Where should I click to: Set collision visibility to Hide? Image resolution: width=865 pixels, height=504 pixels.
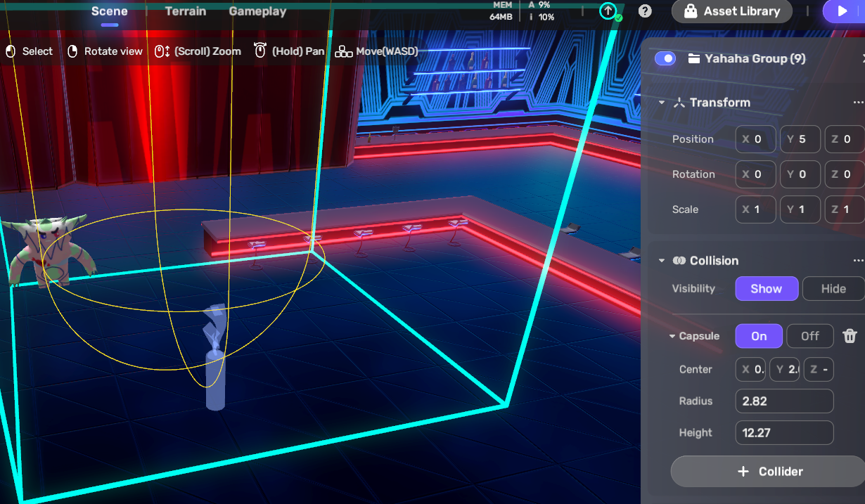833,289
